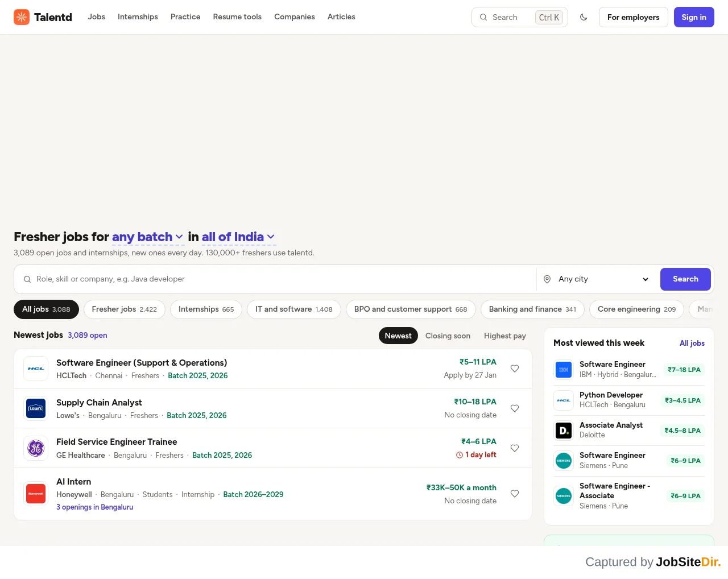View All jobs in Most viewed
The height and width of the screenshot is (579, 728).
click(692, 343)
